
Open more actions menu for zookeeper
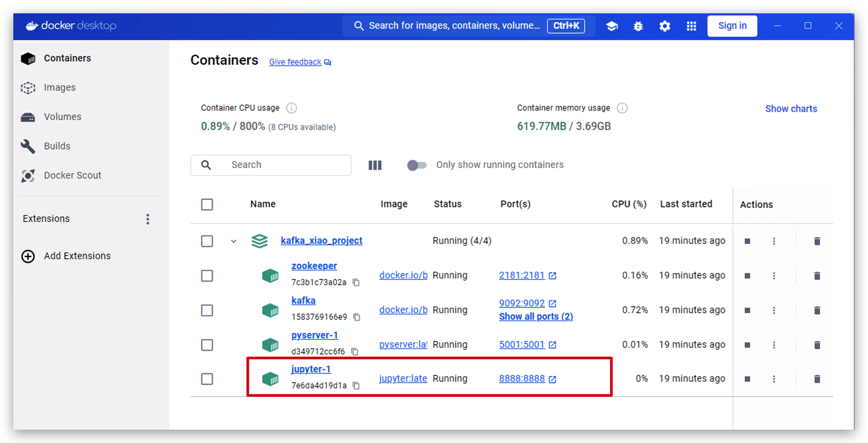pos(774,276)
